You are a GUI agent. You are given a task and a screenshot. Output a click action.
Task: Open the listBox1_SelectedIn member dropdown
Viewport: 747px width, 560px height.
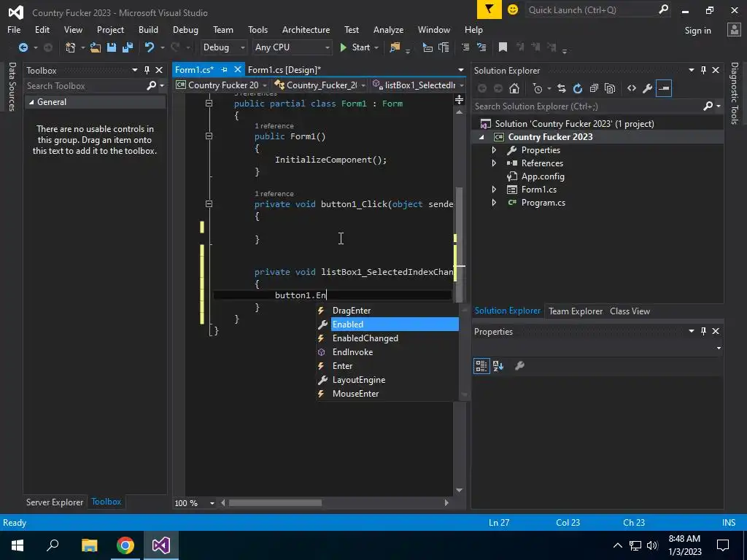(x=461, y=85)
